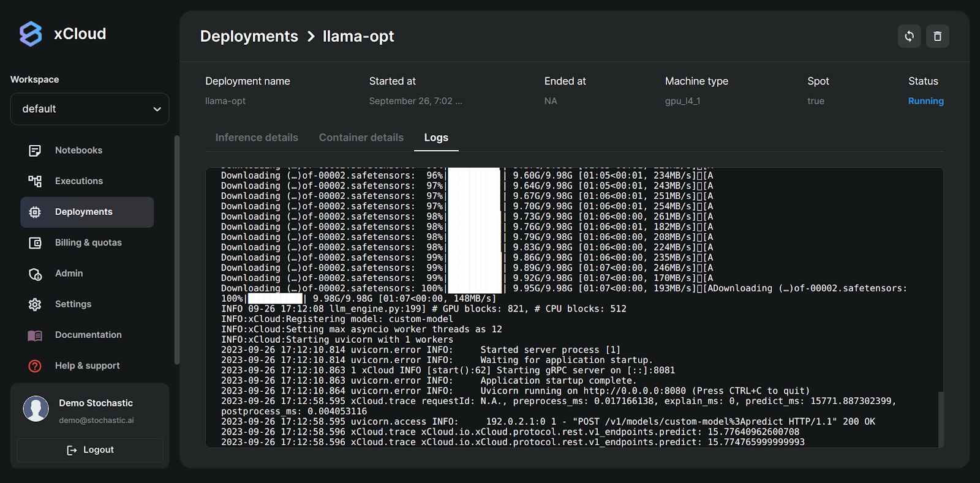Select the Logs tab
Image resolution: width=980 pixels, height=483 pixels.
tap(436, 138)
